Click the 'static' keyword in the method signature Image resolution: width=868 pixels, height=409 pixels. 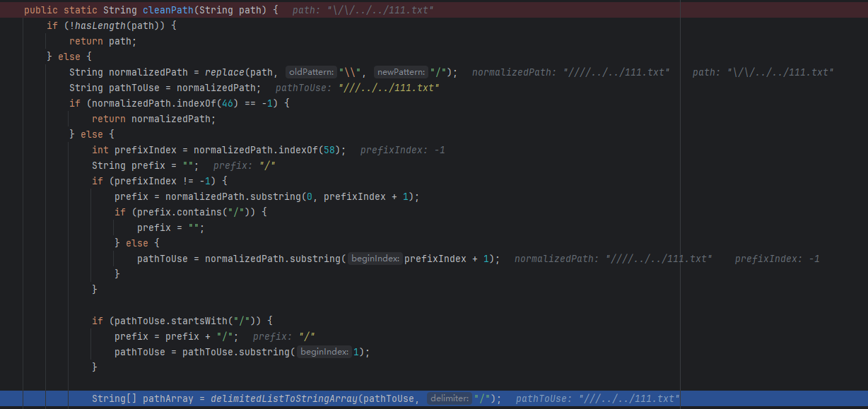81,11
